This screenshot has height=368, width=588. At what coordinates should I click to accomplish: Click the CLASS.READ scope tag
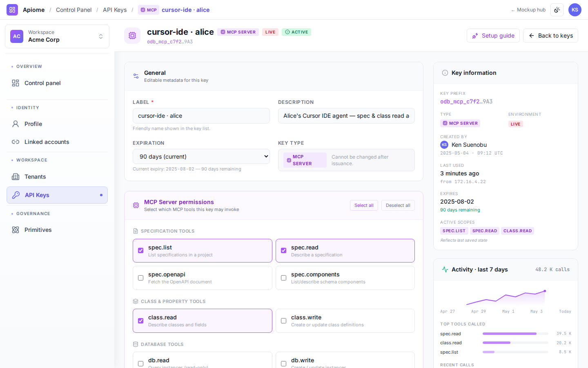[x=518, y=231]
